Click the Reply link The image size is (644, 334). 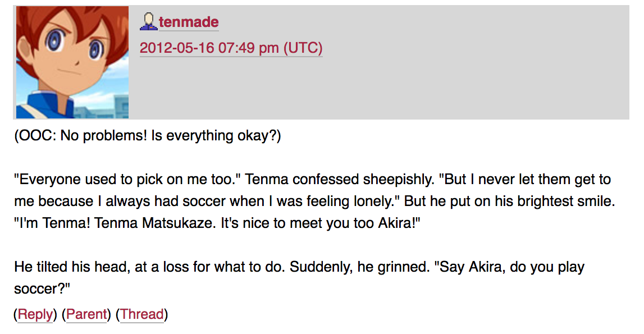(35, 314)
